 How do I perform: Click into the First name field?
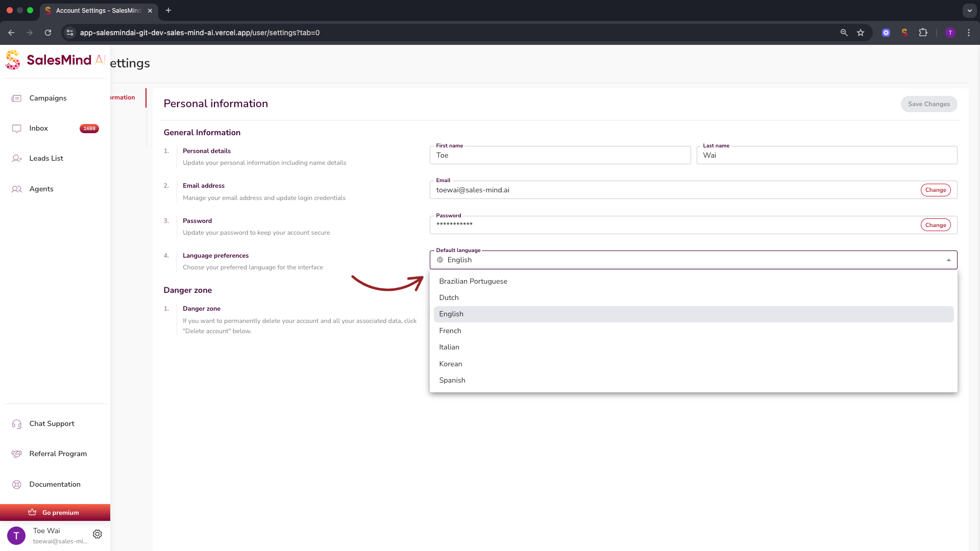click(x=559, y=156)
